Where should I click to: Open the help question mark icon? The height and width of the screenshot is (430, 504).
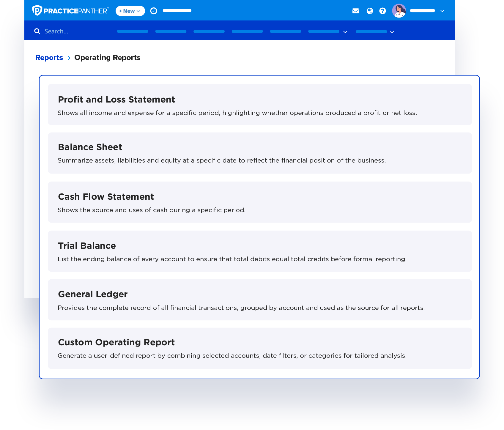[382, 11]
